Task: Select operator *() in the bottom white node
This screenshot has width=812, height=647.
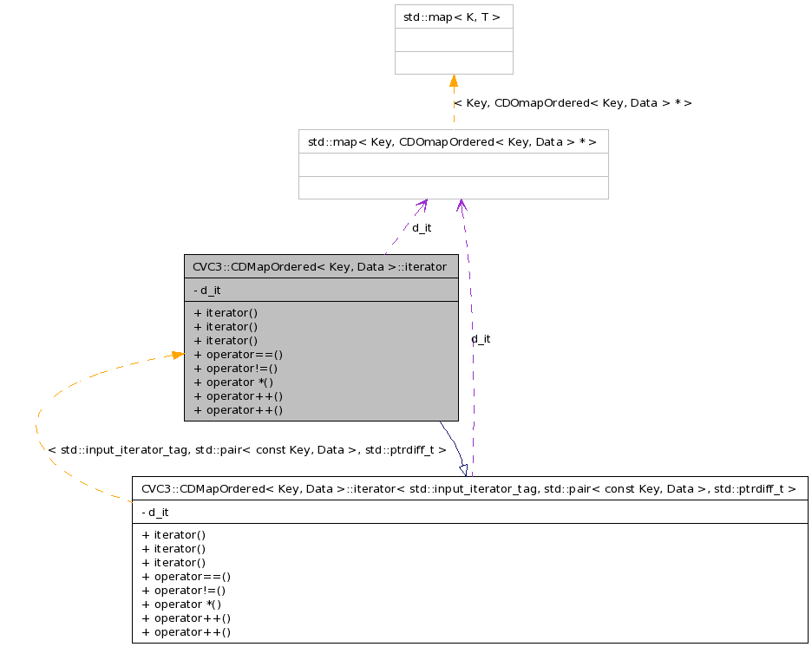Action: pos(181,605)
